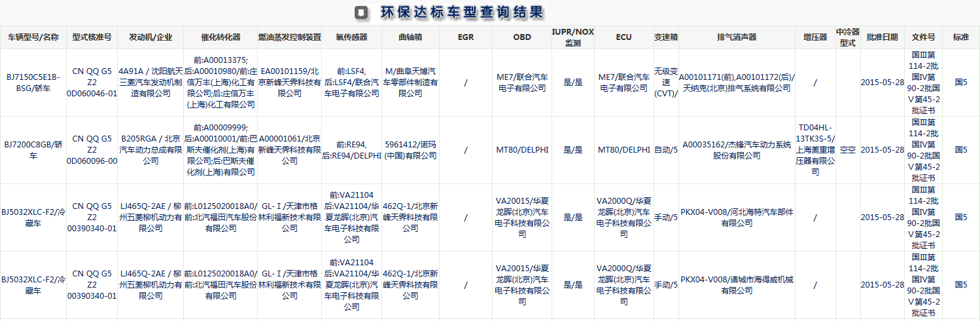This screenshot has height=321, width=980.
Task: Select the A00035162/杰锋汽车动力系统 muffler cell
Action: click(x=737, y=149)
